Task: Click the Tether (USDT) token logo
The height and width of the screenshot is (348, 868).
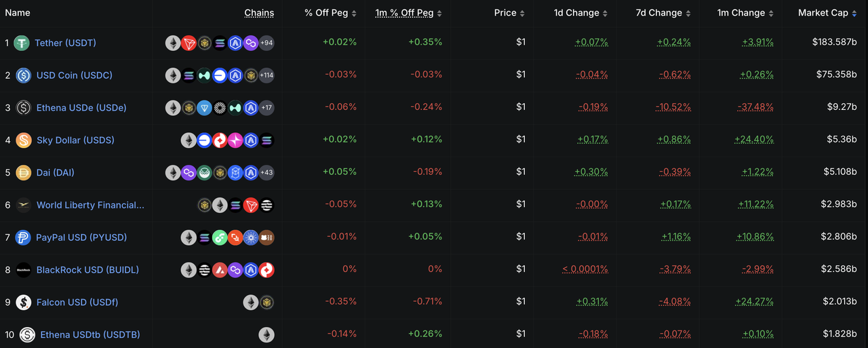Action: [x=22, y=43]
